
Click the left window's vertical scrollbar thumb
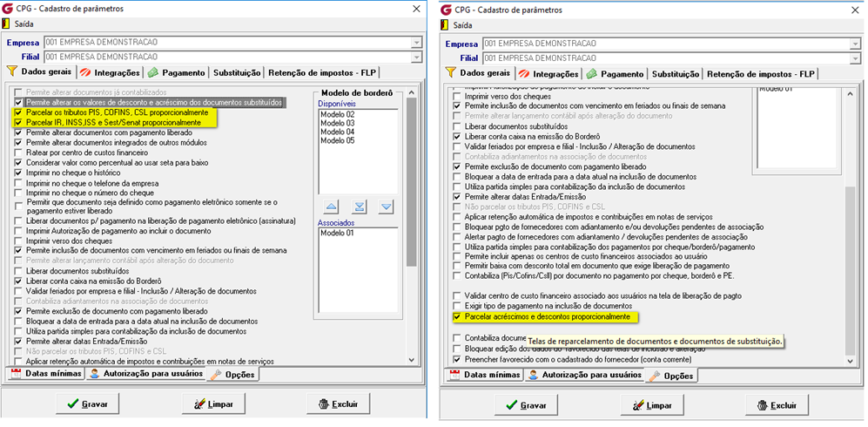click(x=410, y=183)
